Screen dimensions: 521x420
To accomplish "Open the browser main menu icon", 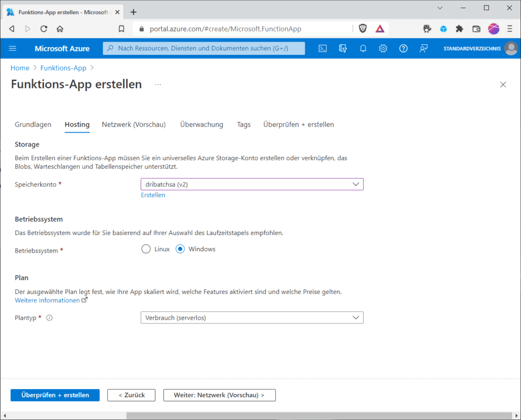I will pos(510,29).
